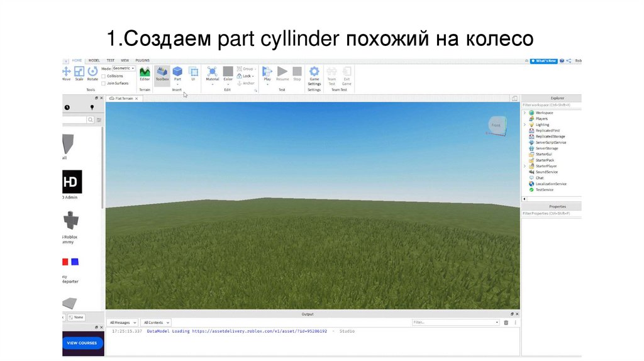Select SoundService in the Explorer

(x=547, y=172)
